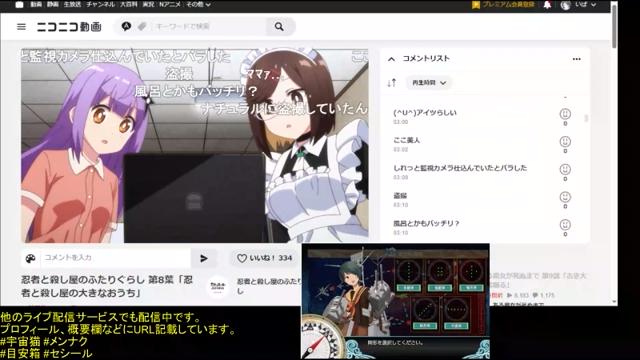Viewport: 640px width, 360px height.
Task: Open the 生放送 menu item
Action: pyautogui.click(x=72, y=4)
